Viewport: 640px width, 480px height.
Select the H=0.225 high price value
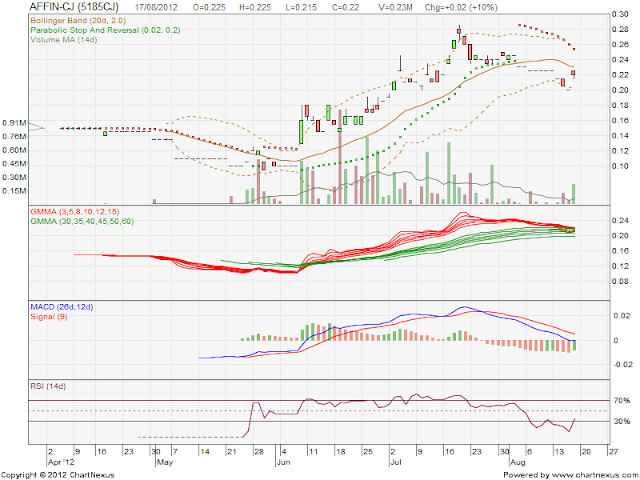(x=256, y=7)
